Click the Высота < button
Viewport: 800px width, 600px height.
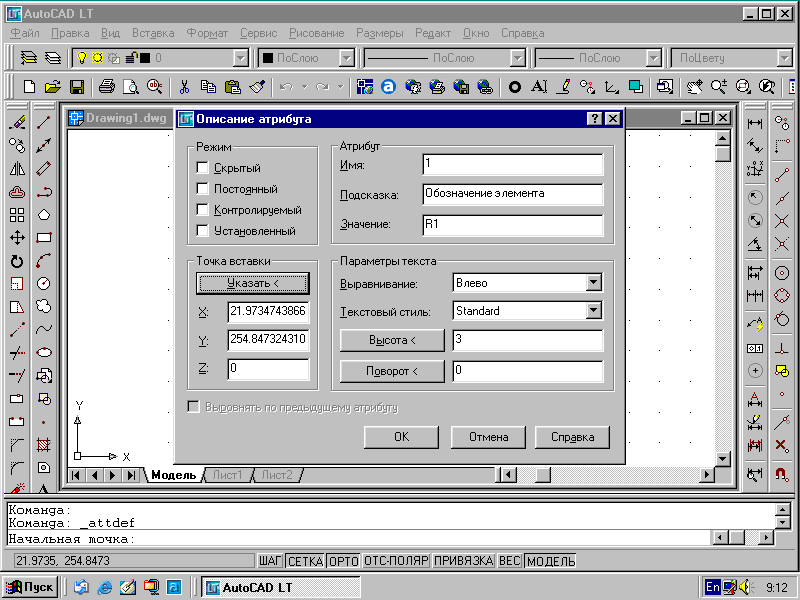tap(392, 340)
